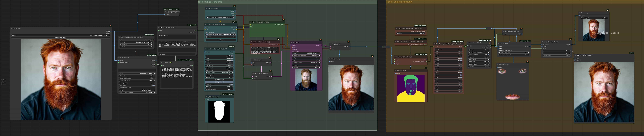Image resolution: width=644 pixels, height=136 pixels.
Task: Click the seed field in KSampler
Action: [x=306, y=53]
